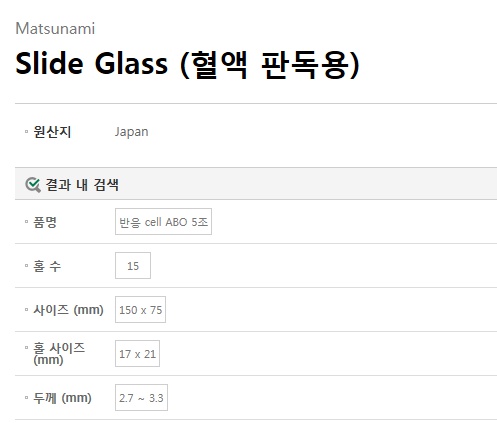Click the 두께 (mm) filter label
Viewport: 497px width, 423px height.
point(62,398)
